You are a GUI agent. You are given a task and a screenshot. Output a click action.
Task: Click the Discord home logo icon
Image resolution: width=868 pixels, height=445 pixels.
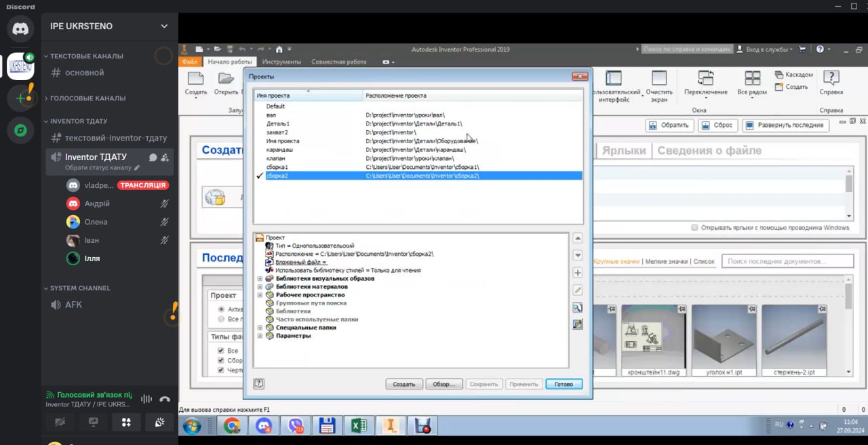(x=20, y=29)
